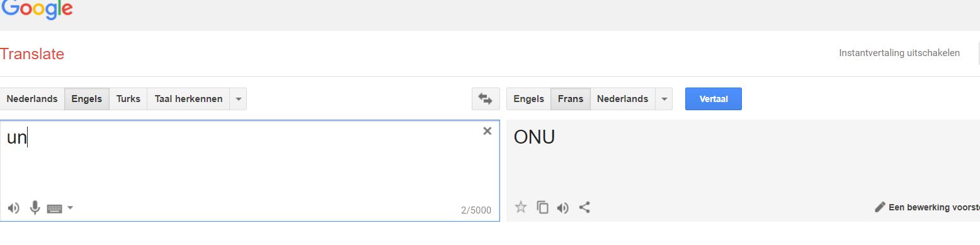
Task: Activate microphone voice input
Action: [x=35, y=207]
